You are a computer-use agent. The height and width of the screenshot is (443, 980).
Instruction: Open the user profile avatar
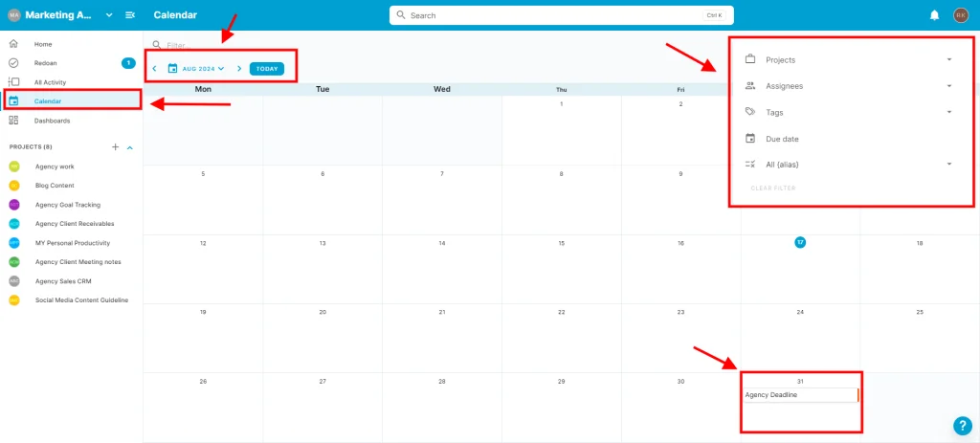point(961,15)
